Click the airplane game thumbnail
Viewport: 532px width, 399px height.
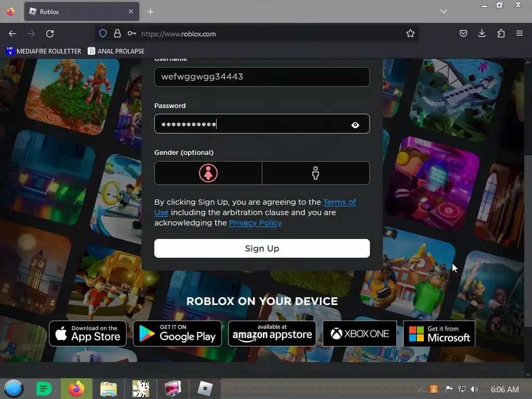[457, 99]
